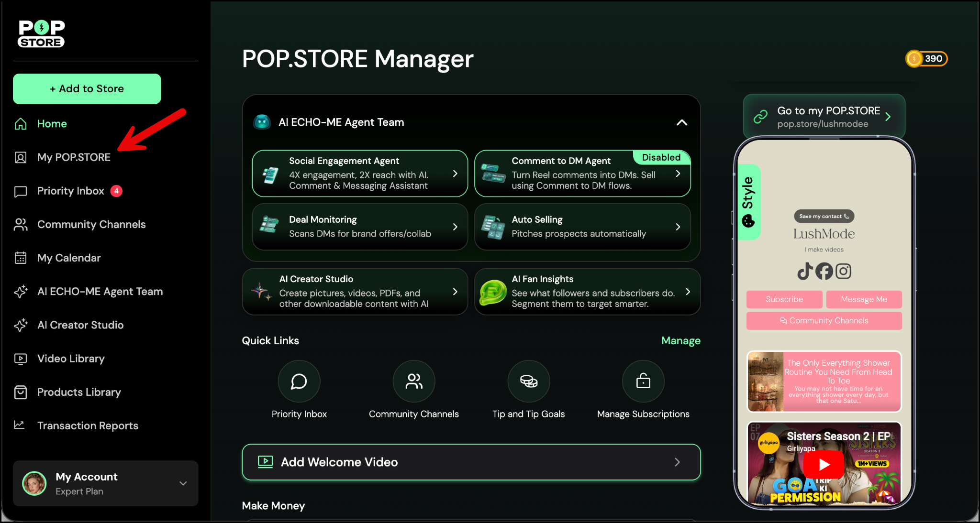Open the disabled Comment to DM Agent card
The image size is (980, 523).
tap(582, 174)
